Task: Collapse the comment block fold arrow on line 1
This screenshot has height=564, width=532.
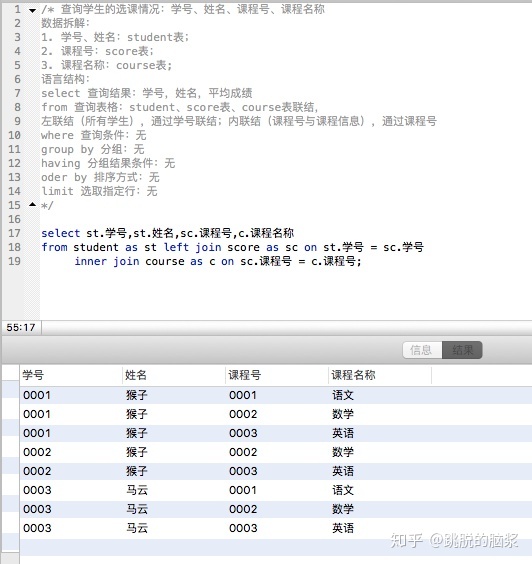Action: tap(32, 10)
